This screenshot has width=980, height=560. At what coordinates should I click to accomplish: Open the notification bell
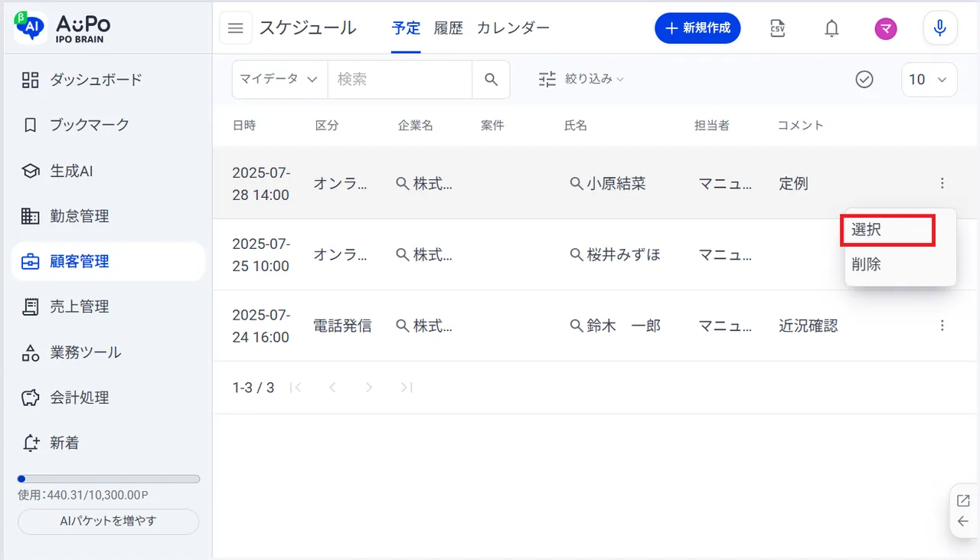831,28
